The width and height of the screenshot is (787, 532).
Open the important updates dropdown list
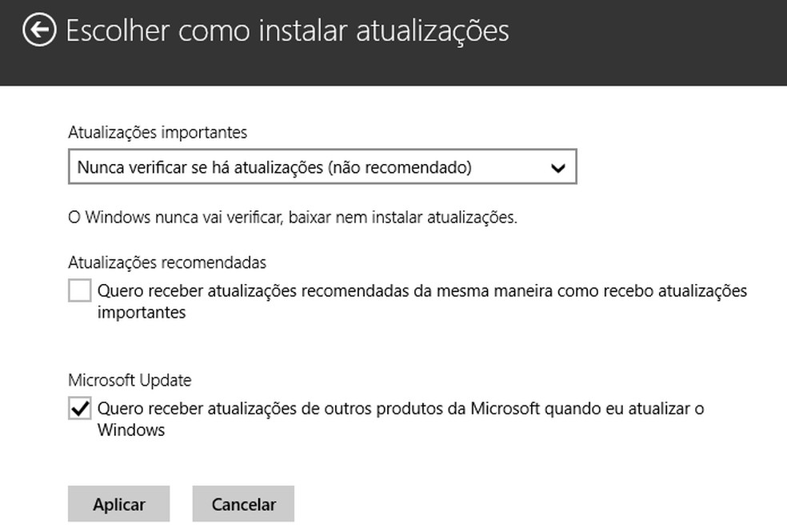click(322, 168)
